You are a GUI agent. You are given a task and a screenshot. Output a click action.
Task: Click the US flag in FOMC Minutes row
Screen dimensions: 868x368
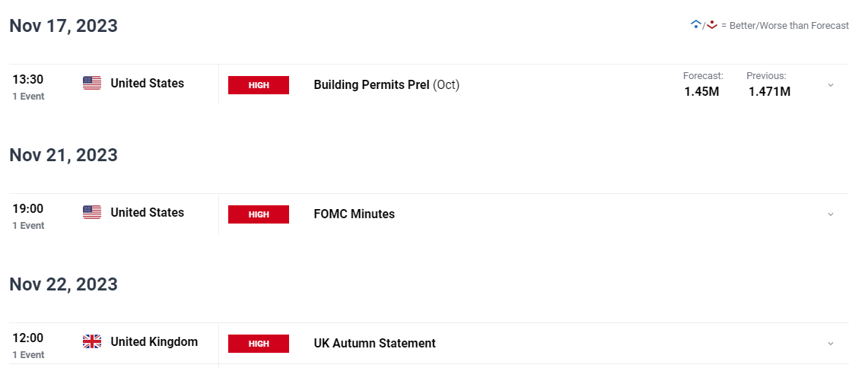(x=92, y=212)
